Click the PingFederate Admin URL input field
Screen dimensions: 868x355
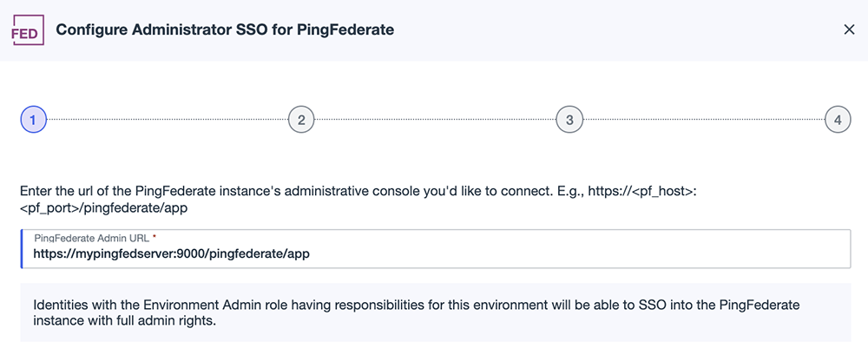[x=436, y=248]
